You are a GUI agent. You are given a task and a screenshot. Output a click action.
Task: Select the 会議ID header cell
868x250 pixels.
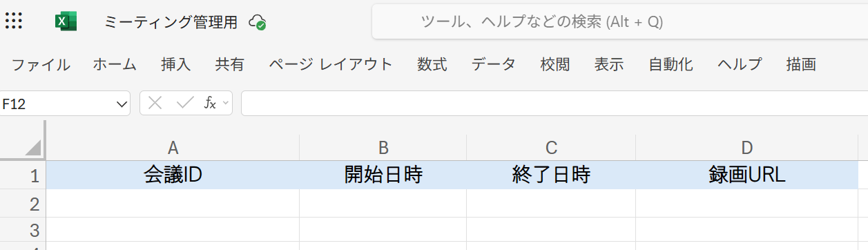pyautogui.click(x=173, y=175)
